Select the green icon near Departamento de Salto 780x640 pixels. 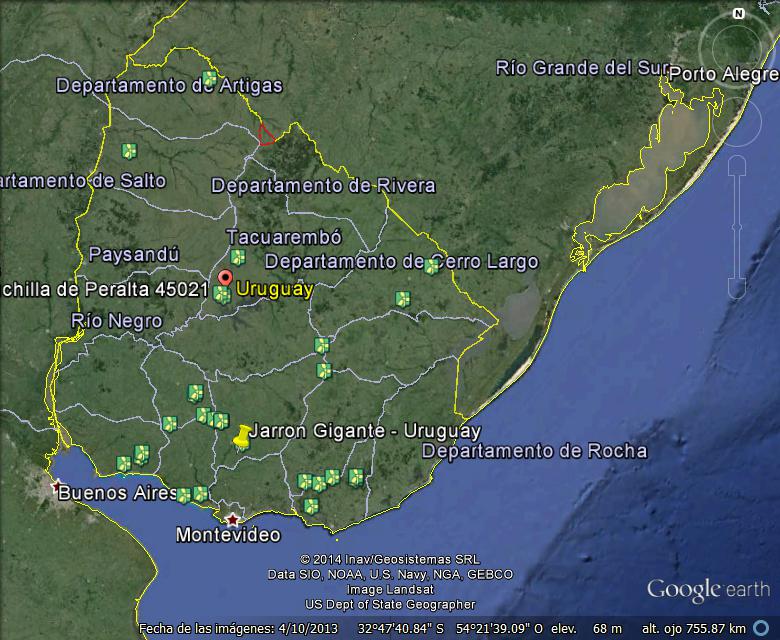pyautogui.click(x=129, y=151)
